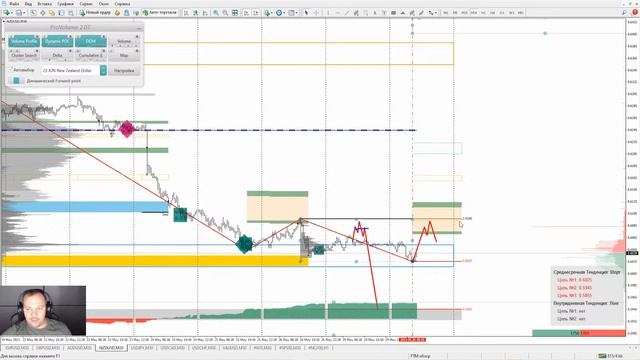
Task: Switch to the USDJPY,M30 chart tab
Action: tap(142, 348)
